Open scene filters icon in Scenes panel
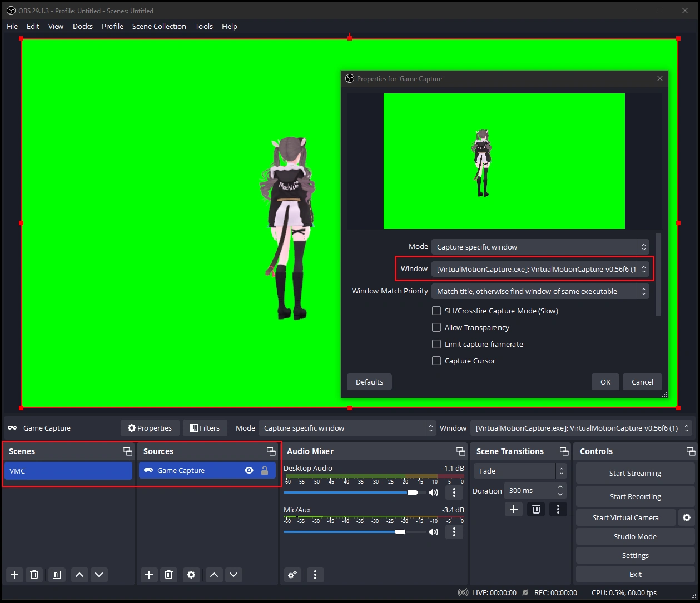This screenshot has width=700, height=603. 56,575
